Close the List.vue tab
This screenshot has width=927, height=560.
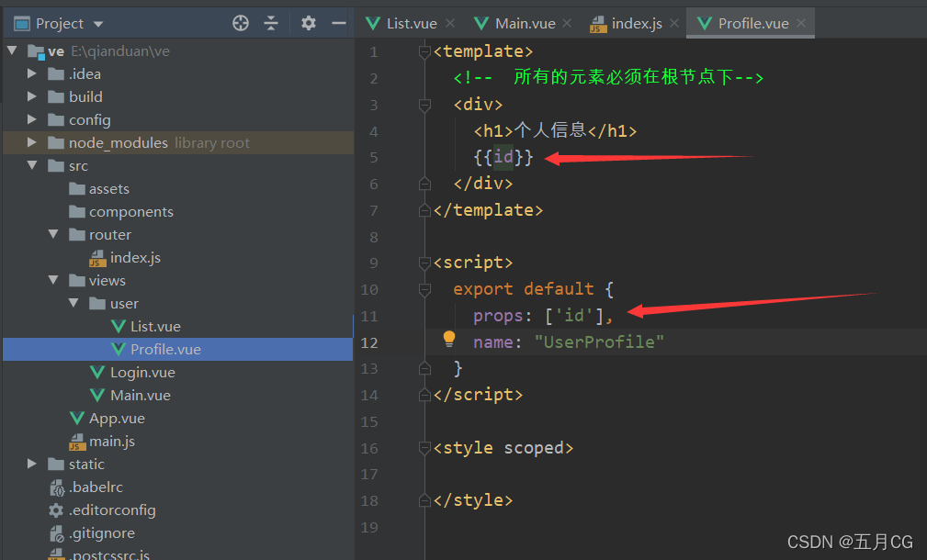[x=450, y=23]
